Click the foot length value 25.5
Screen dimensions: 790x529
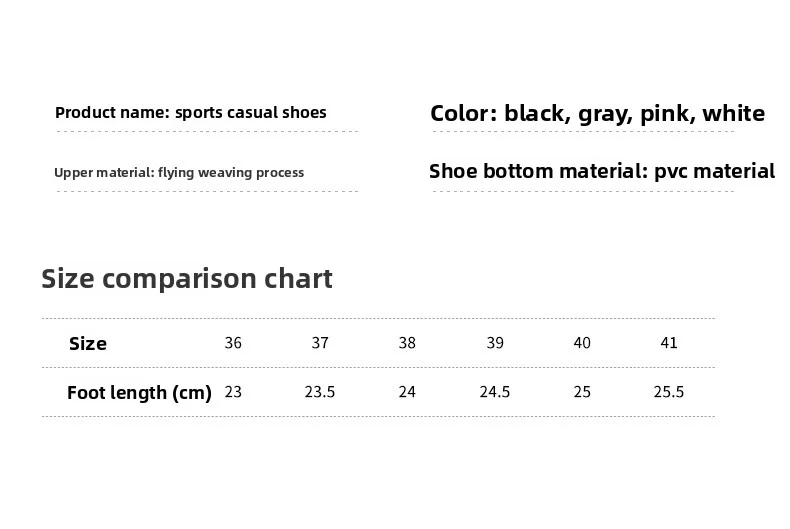[669, 392]
